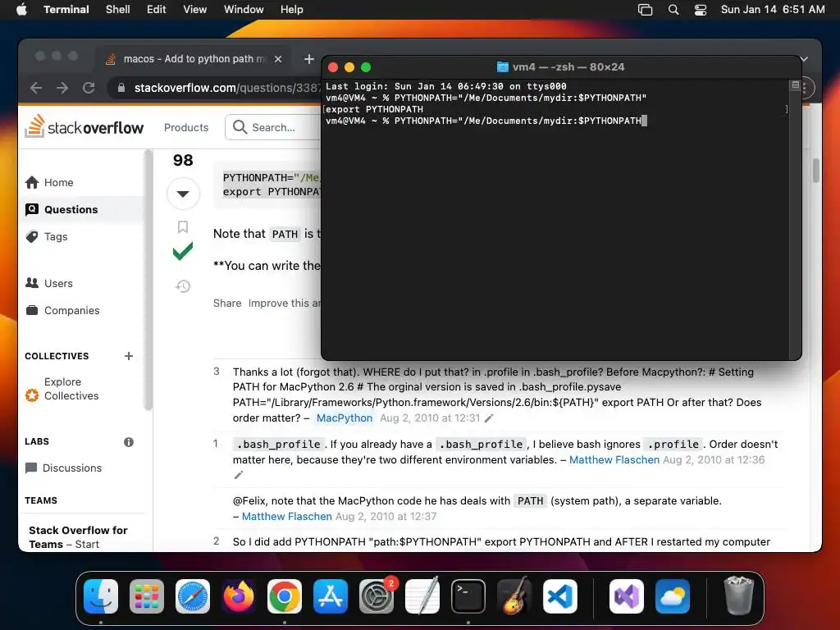The width and height of the screenshot is (840, 630).
Task: Edit MacPython's comment with pencil icon
Action: tap(489, 418)
